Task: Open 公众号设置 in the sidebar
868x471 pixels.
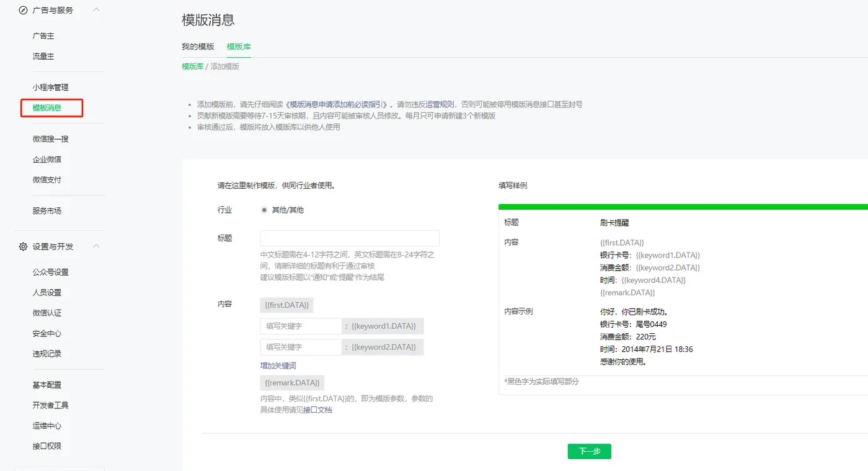Action: pyautogui.click(x=50, y=272)
